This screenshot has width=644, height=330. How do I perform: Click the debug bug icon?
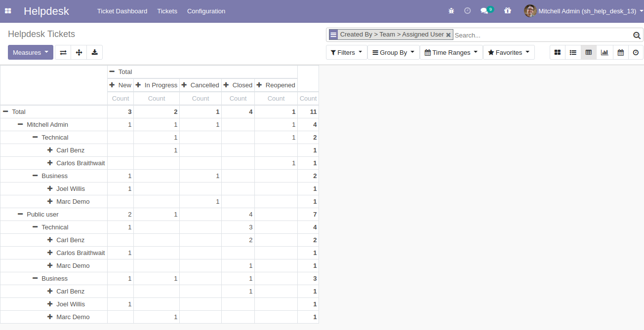click(451, 11)
